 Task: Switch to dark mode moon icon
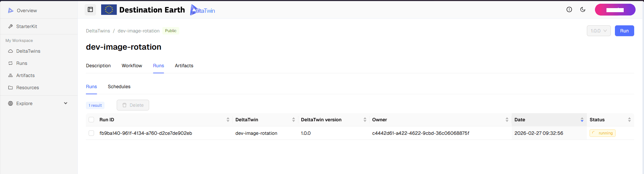coord(583,10)
